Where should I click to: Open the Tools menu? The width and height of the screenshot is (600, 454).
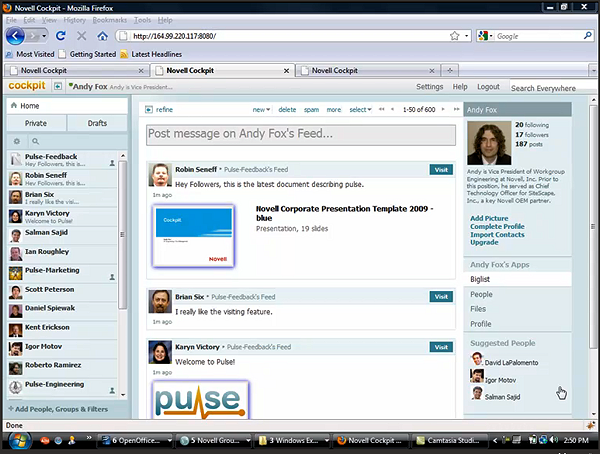[142, 20]
